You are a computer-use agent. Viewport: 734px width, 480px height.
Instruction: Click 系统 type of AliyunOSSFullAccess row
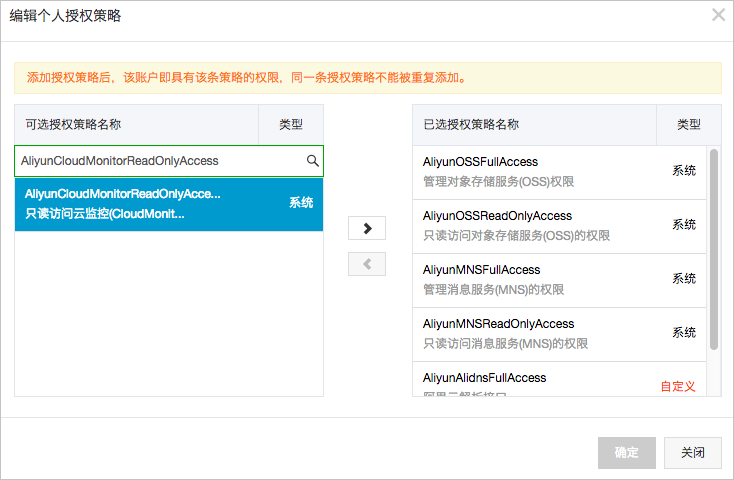(x=684, y=170)
